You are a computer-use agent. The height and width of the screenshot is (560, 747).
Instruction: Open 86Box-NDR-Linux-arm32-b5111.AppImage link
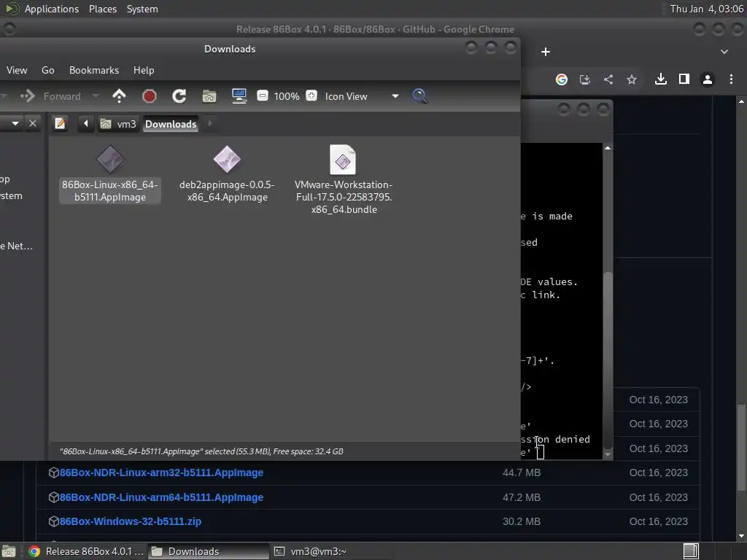pyautogui.click(x=161, y=472)
